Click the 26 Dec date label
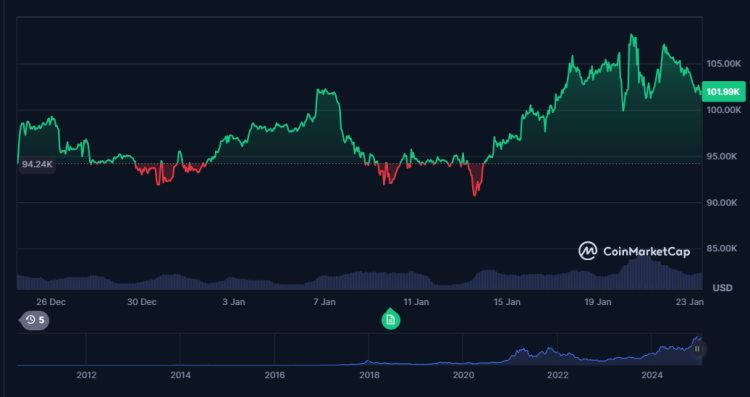 click(x=51, y=302)
